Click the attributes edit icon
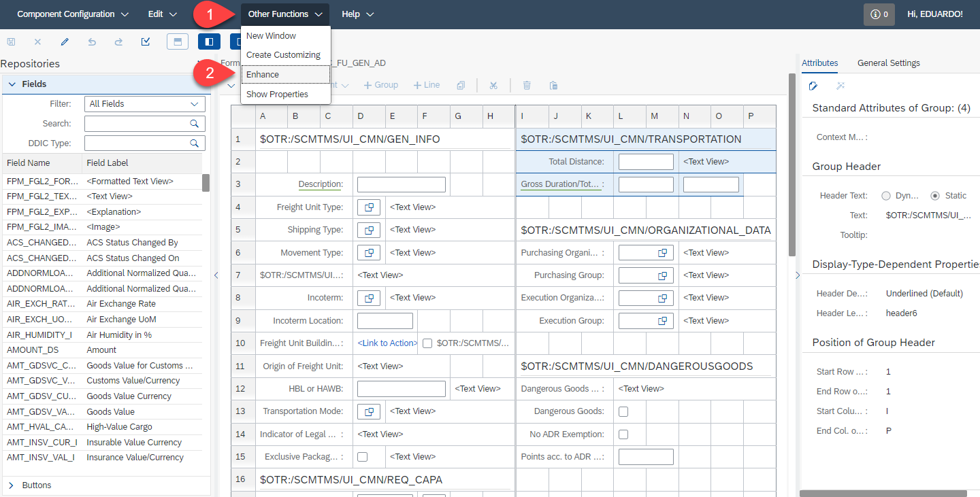This screenshot has width=980, height=497. 813,86
